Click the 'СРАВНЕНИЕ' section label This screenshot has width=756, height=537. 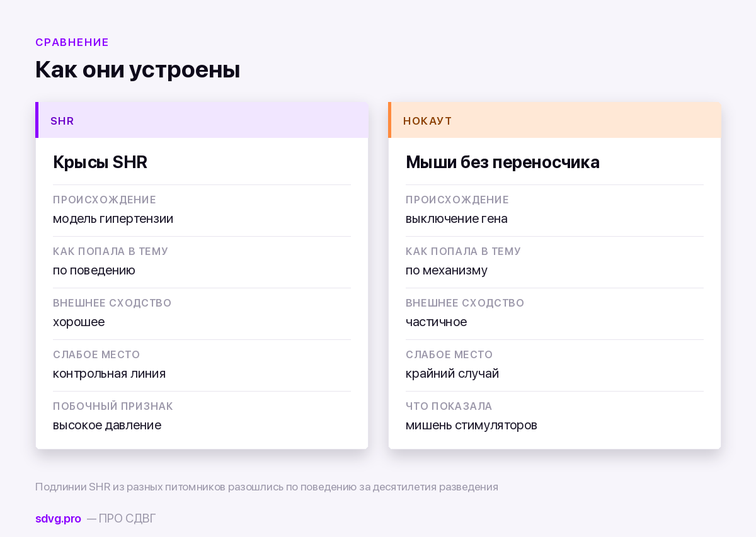tap(72, 42)
